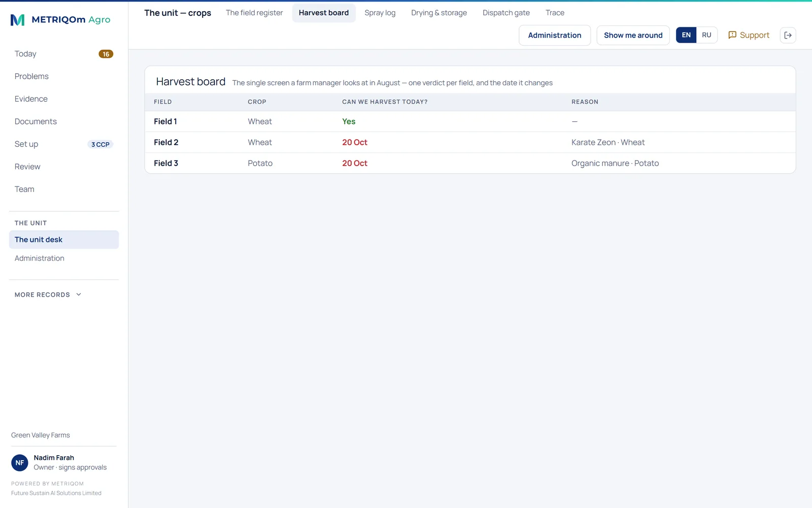Click 20 Oct in Field 3 row
The height and width of the screenshot is (508, 812).
(355, 163)
